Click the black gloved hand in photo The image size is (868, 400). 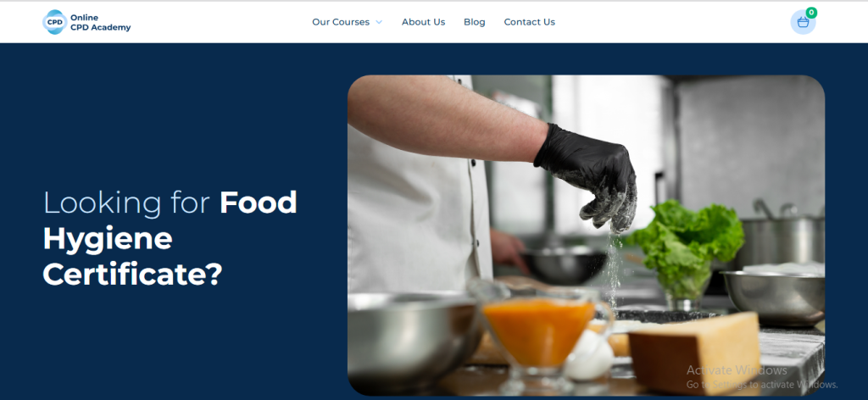click(588, 175)
